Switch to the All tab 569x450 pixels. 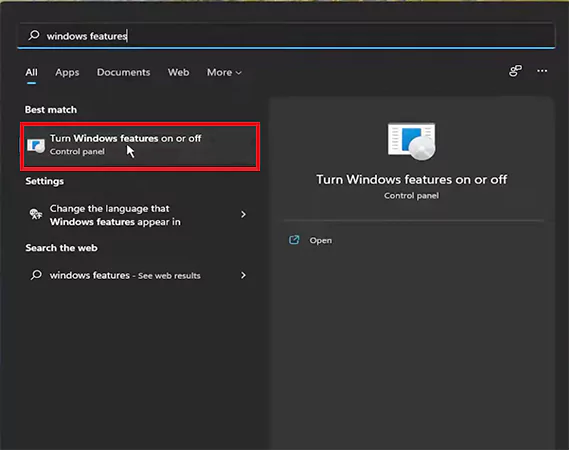click(31, 72)
